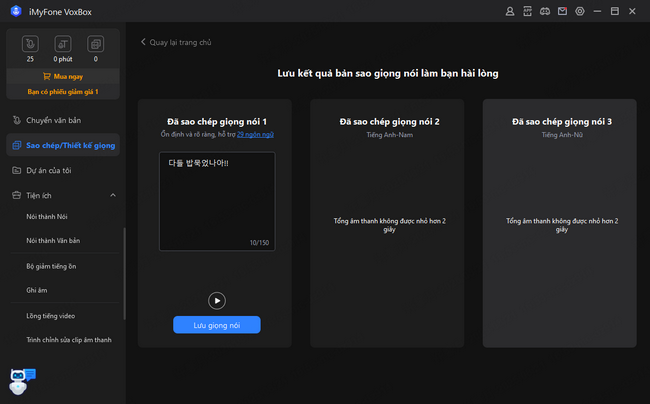Click the Dự án của tôi folder icon
Image resolution: width=650 pixels, height=404 pixels.
(17, 170)
